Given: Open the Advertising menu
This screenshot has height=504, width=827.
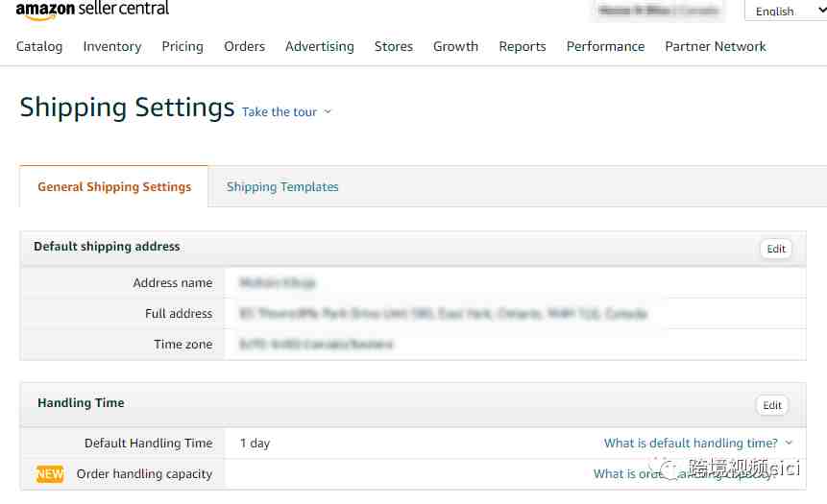Looking at the screenshot, I should (x=320, y=46).
